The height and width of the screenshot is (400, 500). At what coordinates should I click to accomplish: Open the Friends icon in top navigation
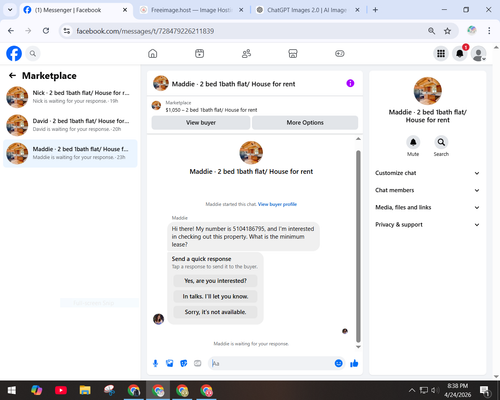(x=246, y=53)
